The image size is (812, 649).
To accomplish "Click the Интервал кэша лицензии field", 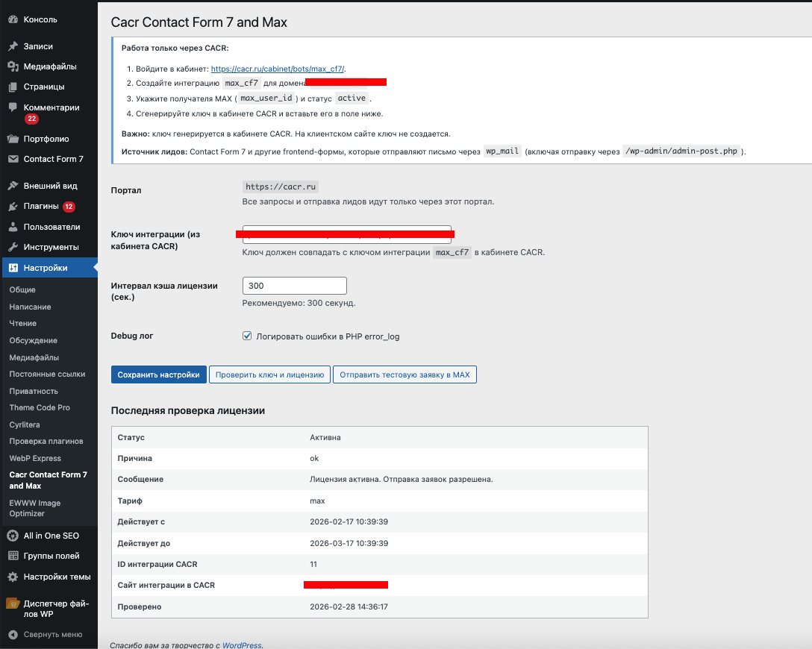I will point(294,286).
